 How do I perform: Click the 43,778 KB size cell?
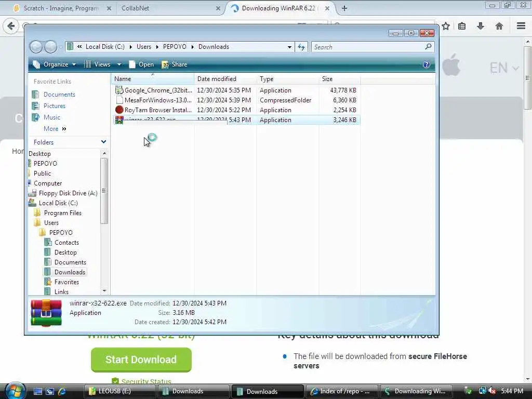tap(343, 90)
